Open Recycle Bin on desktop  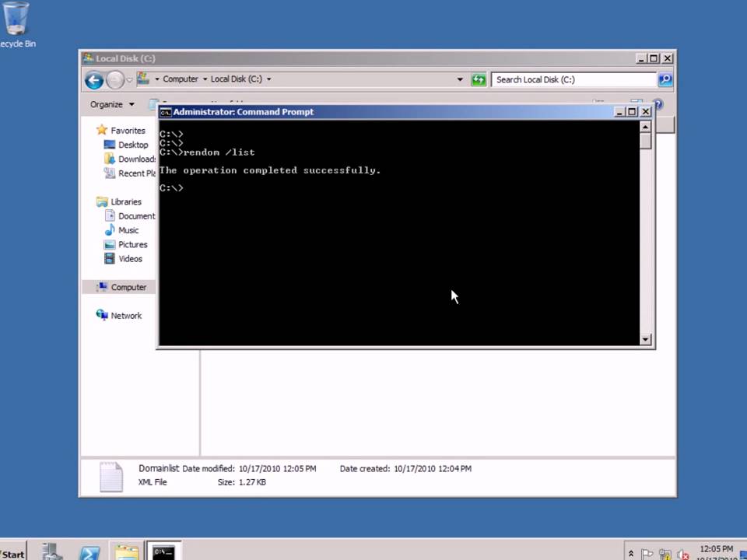pos(16,25)
